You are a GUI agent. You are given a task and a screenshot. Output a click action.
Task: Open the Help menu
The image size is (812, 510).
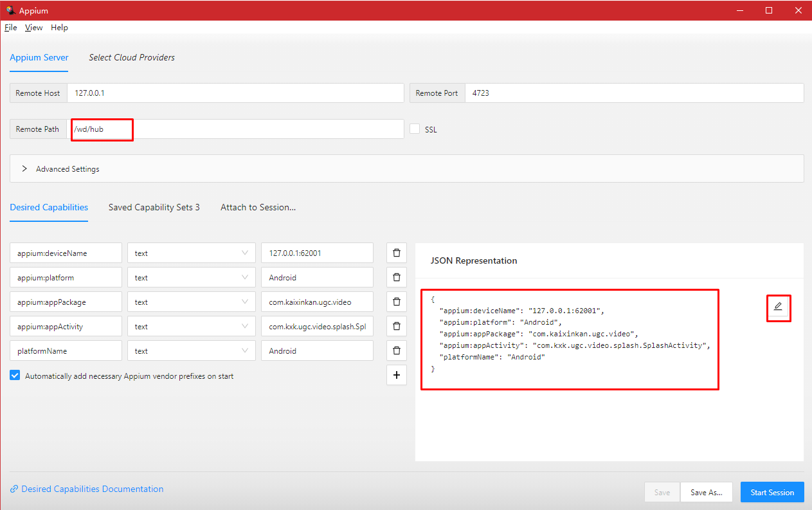coord(59,28)
